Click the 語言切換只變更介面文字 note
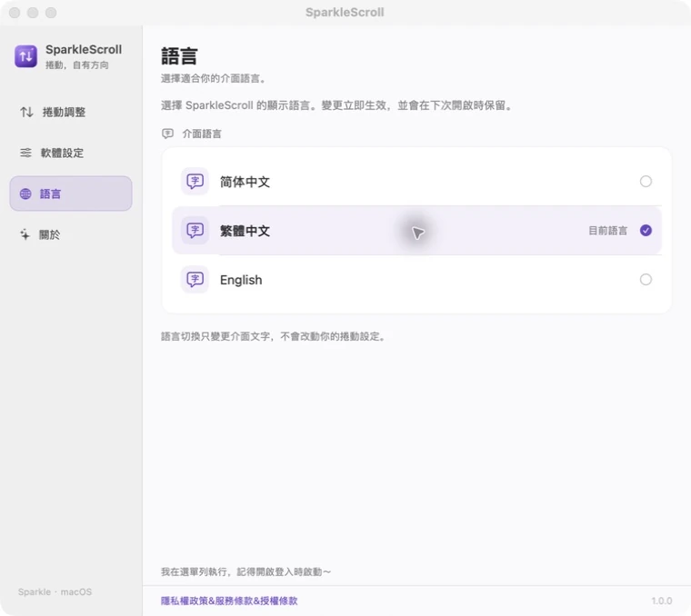The height and width of the screenshot is (616, 691). click(x=274, y=336)
